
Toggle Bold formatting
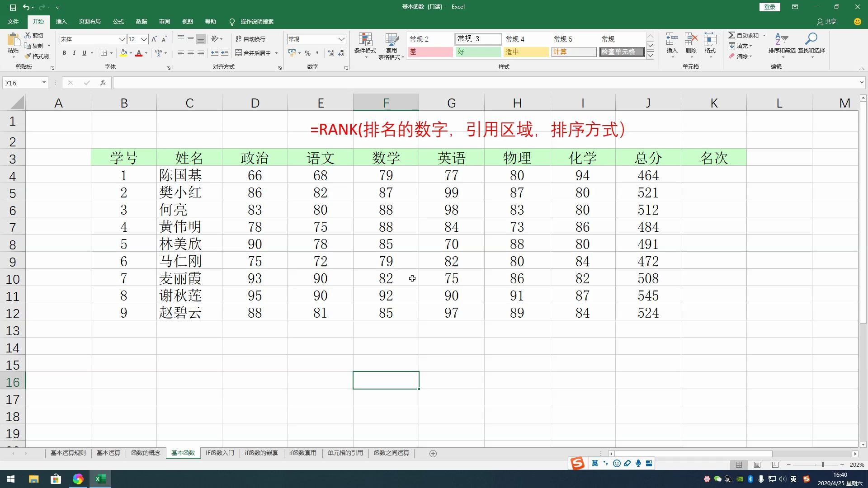click(64, 53)
